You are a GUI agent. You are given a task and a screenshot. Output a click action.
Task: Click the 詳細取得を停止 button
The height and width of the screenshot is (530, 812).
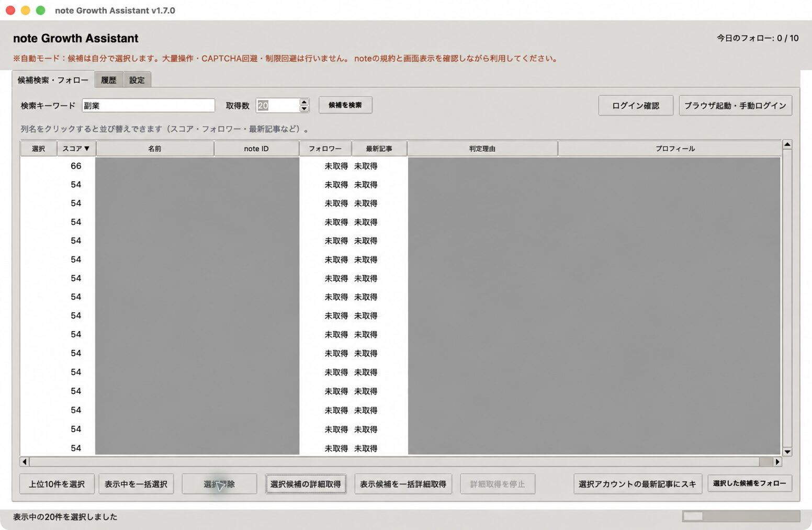click(498, 484)
